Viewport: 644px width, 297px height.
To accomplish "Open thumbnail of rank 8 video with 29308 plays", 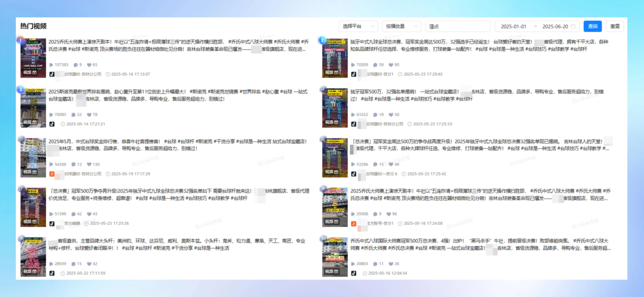I will (x=335, y=207).
